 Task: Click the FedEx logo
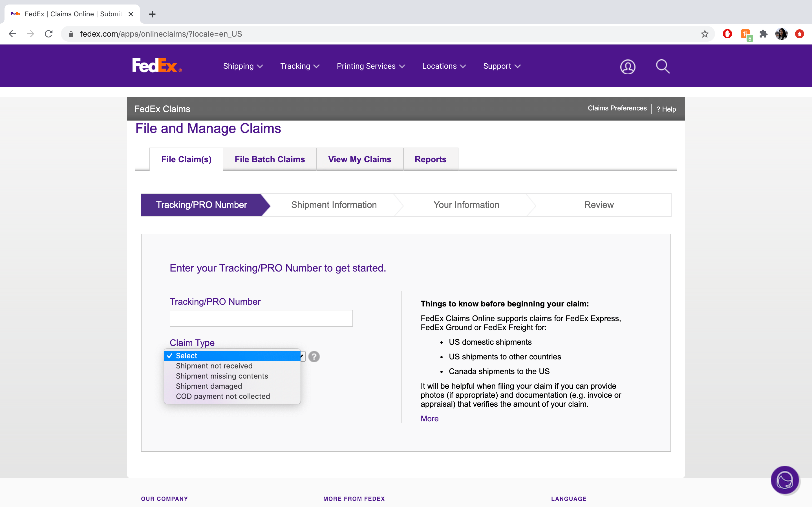point(157,66)
